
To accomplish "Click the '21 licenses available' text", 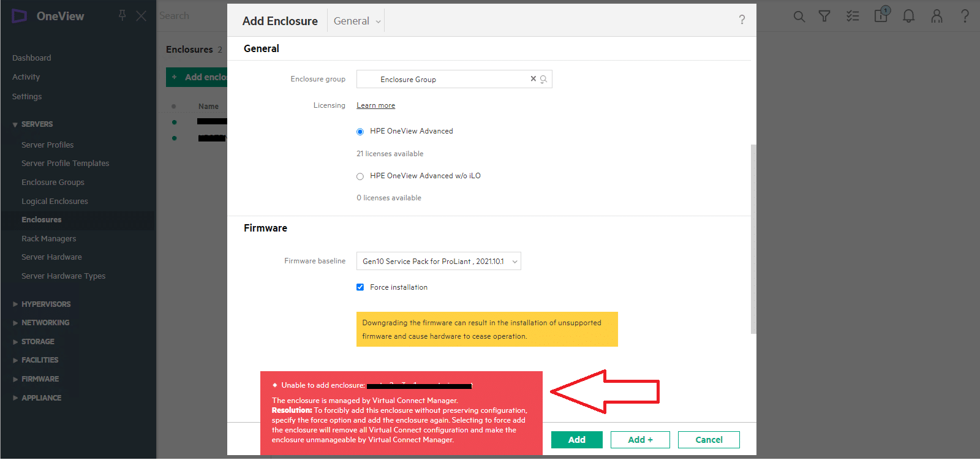I will [x=390, y=154].
